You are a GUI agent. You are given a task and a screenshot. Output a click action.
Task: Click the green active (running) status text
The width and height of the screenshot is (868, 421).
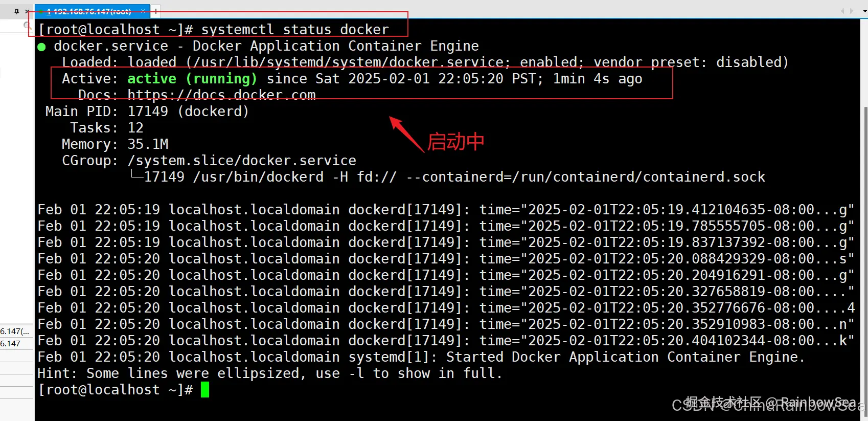pos(192,78)
